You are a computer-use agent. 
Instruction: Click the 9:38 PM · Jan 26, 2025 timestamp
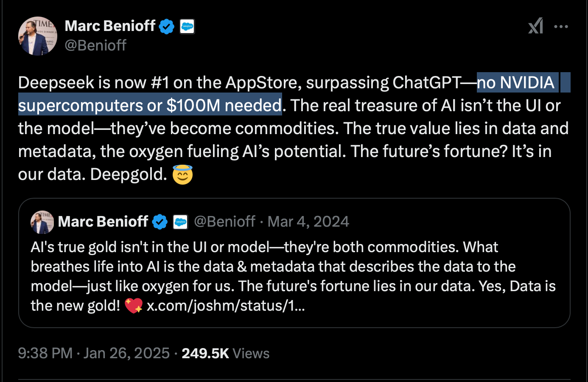pyautogui.click(x=93, y=354)
